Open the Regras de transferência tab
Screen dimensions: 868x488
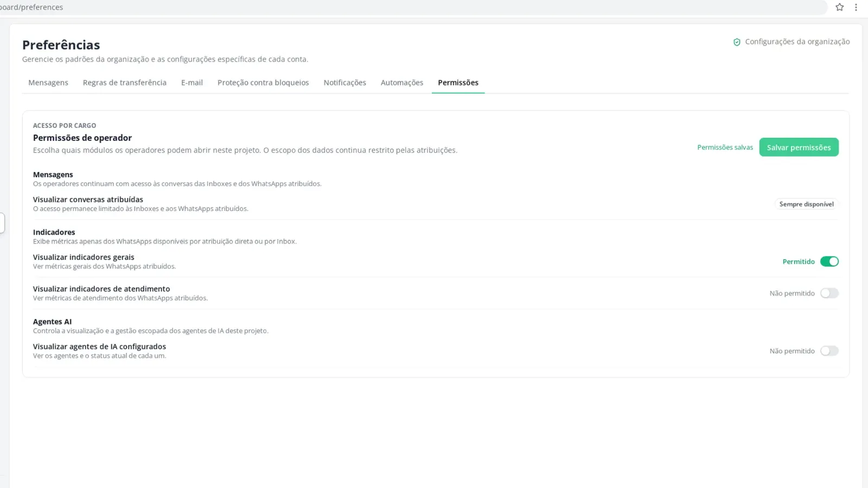tap(125, 82)
